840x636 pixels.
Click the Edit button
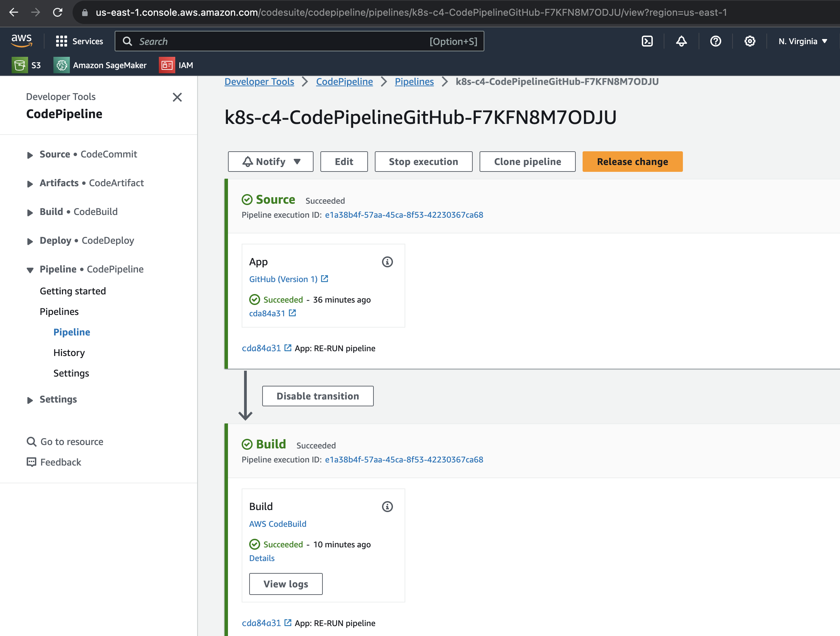point(344,161)
